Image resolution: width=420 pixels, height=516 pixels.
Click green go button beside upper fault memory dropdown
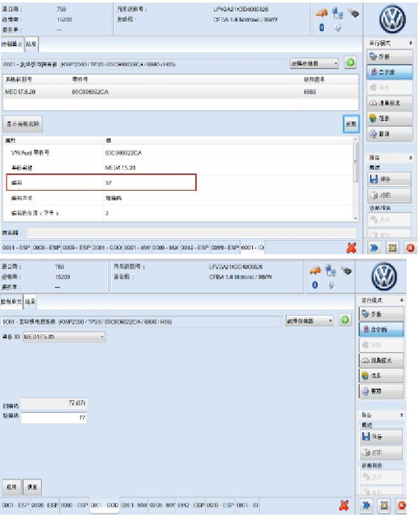(350, 62)
